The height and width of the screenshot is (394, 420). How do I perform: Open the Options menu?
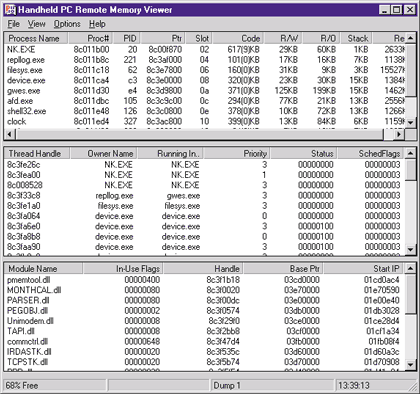pyautogui.click(x=67, y=24)
